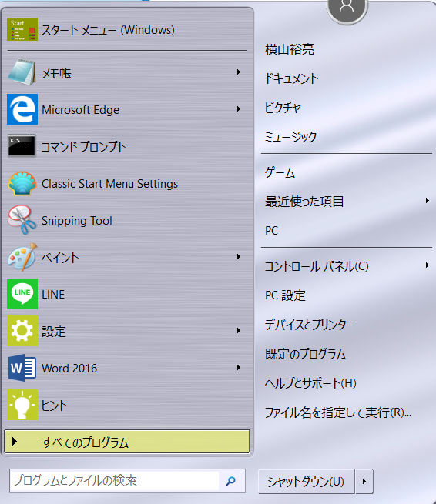Expand the Microsoft Edge submenu arrow
The width and height of the screenshot is (436, 504).
239,109
